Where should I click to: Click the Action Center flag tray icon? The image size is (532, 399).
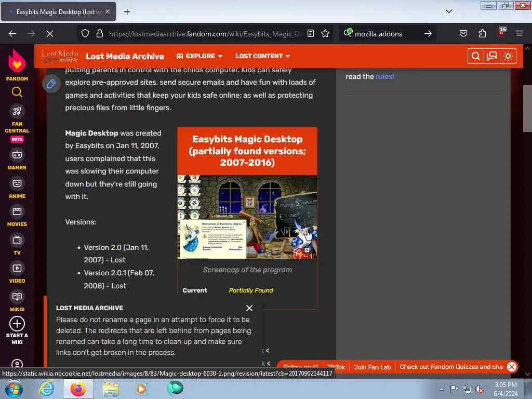[x=454, y=389]
